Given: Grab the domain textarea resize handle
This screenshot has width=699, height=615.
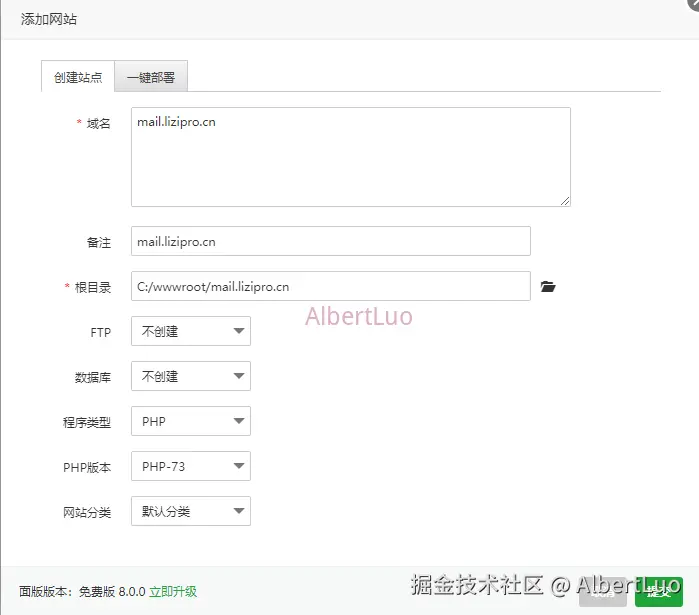Looking at the screenshot, I should coord(565,201).
